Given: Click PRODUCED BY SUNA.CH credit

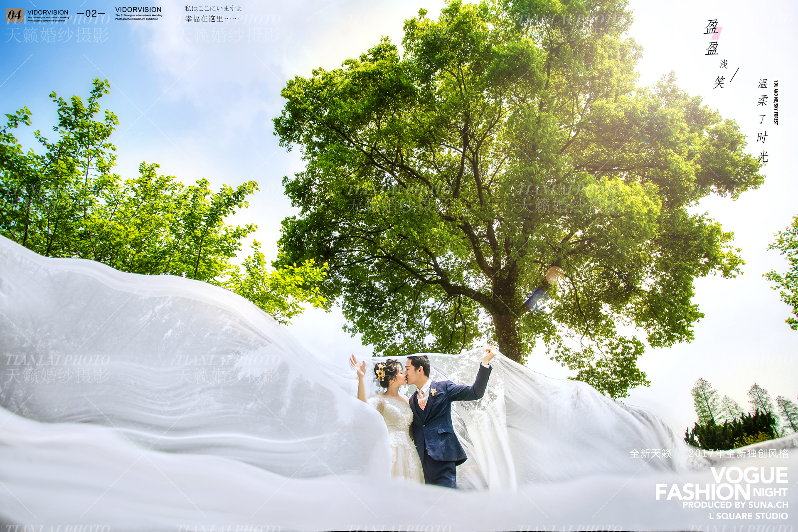Looking at the screenshot, I should 735,505.
